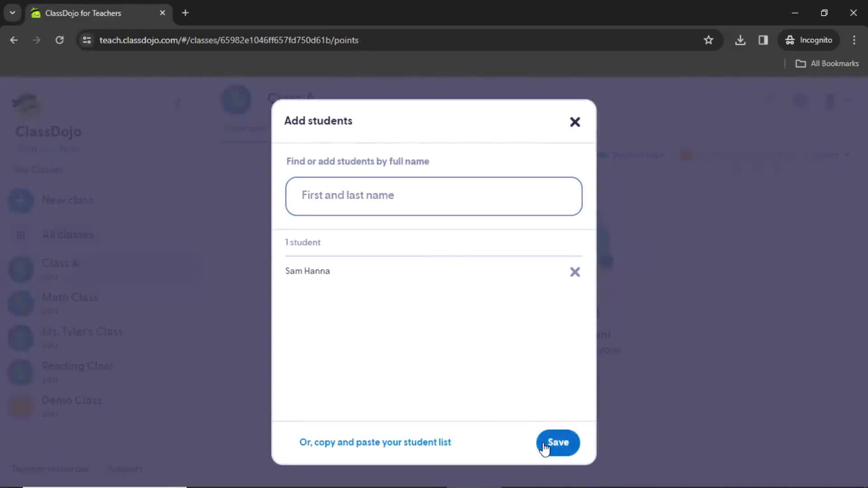Click the Class A icon
Screen dimensions: 868x488
click(x=21, y=269)
